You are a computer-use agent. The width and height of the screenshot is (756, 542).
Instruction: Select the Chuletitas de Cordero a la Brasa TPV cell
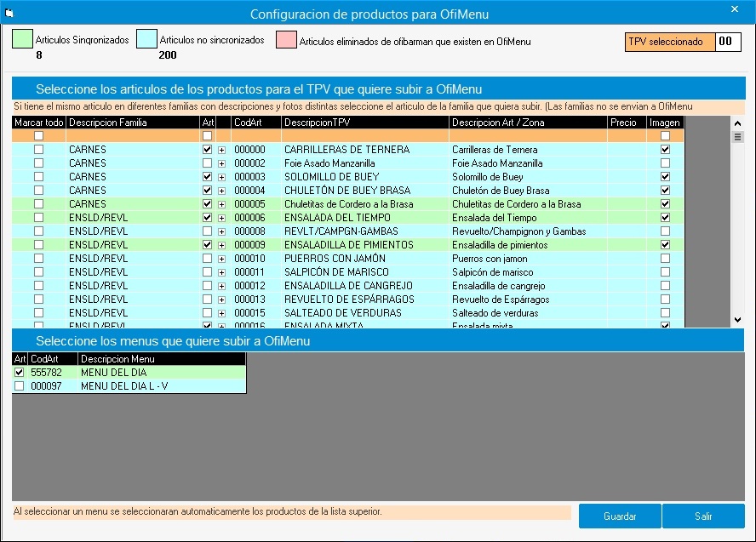365,204
